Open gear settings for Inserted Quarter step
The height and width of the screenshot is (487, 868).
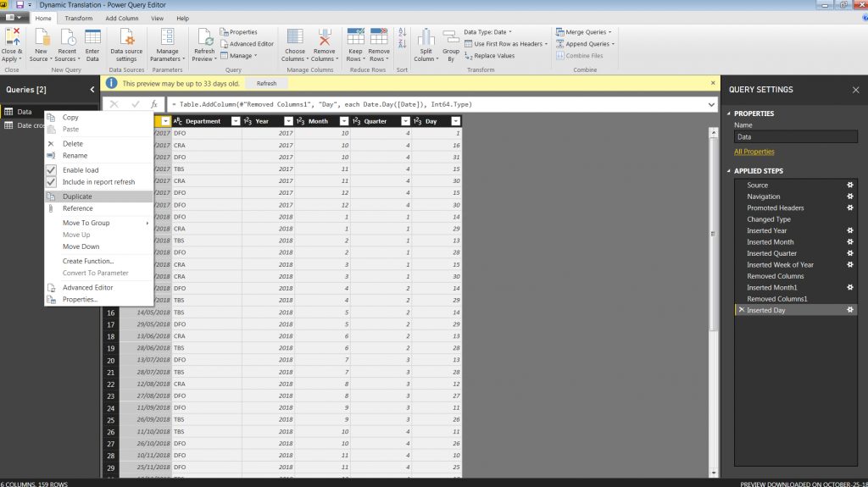(850, 253)
